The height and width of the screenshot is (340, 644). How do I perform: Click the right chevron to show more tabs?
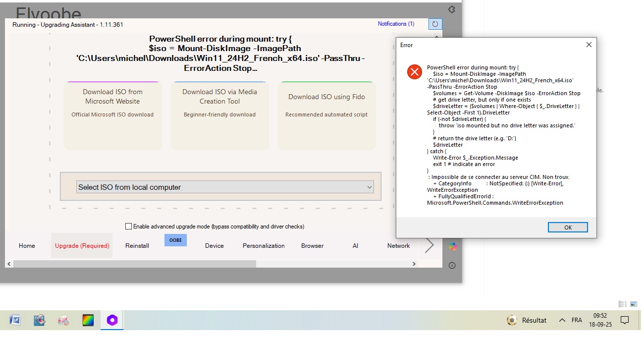click(429, 245)
